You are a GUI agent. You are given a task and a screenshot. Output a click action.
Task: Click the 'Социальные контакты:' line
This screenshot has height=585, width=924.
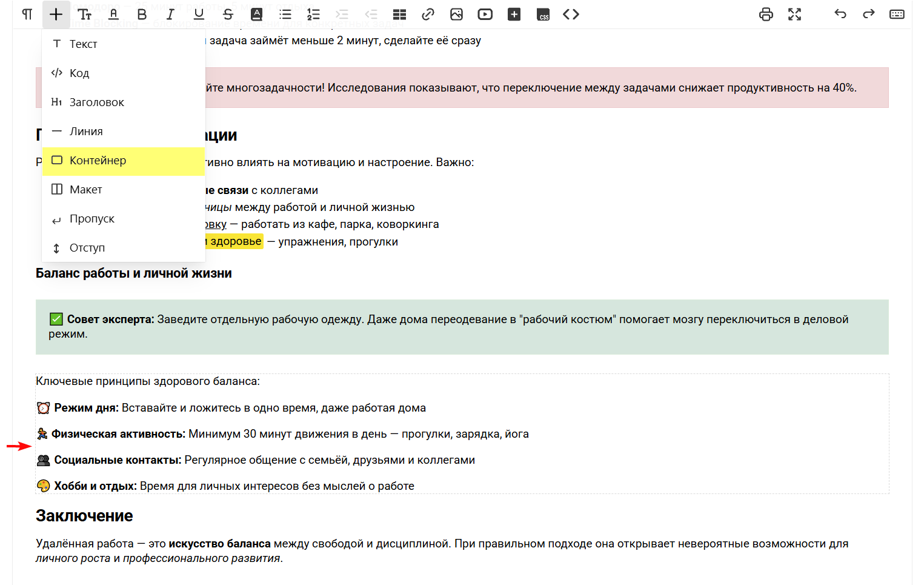(x=255, y=460)
